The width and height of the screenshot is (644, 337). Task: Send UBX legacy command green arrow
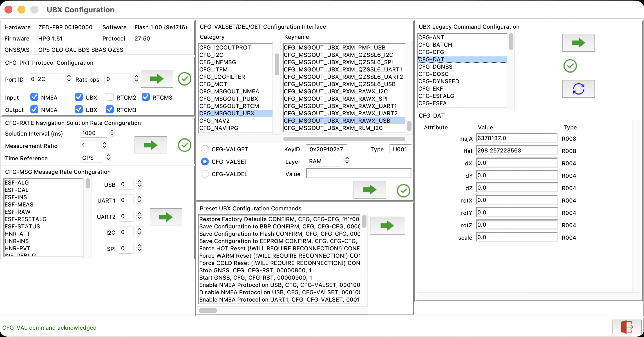coord(578,43)
